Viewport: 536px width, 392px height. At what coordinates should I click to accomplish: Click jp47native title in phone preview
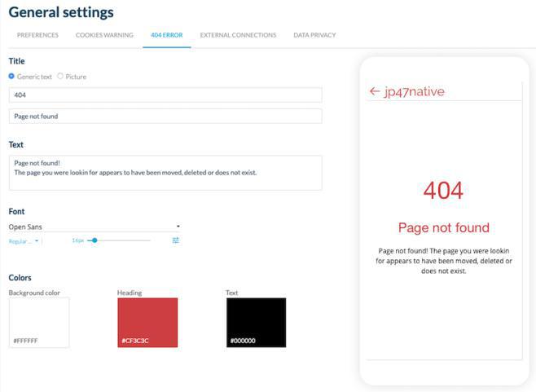click(415, 91)
